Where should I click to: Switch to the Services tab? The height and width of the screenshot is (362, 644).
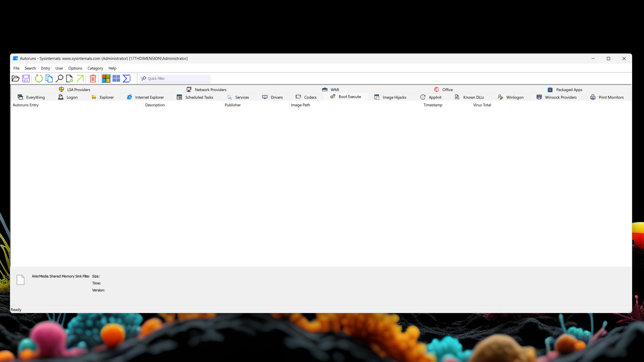coord(238,97)
